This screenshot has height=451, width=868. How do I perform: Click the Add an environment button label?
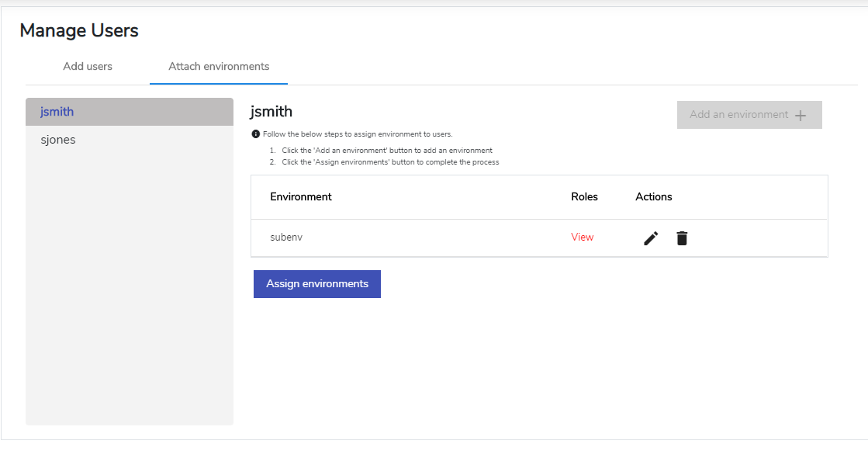tap(739, 115)
